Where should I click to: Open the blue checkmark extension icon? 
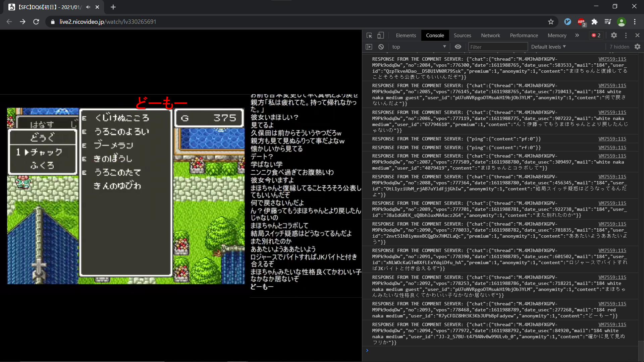pos(568,22)
